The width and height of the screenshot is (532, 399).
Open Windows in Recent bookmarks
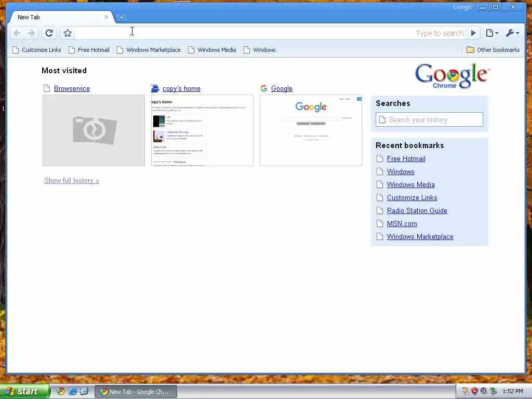[x=401, y=171]
